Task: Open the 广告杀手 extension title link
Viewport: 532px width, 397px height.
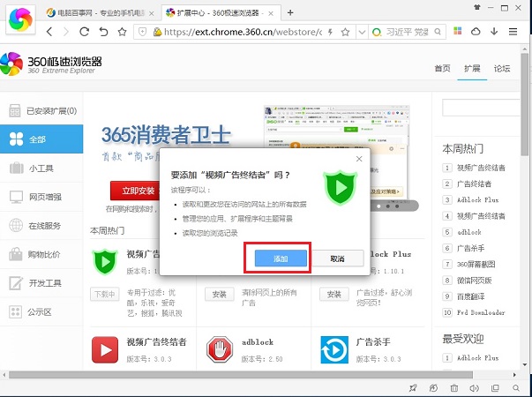Action: (x=373, y=342)
